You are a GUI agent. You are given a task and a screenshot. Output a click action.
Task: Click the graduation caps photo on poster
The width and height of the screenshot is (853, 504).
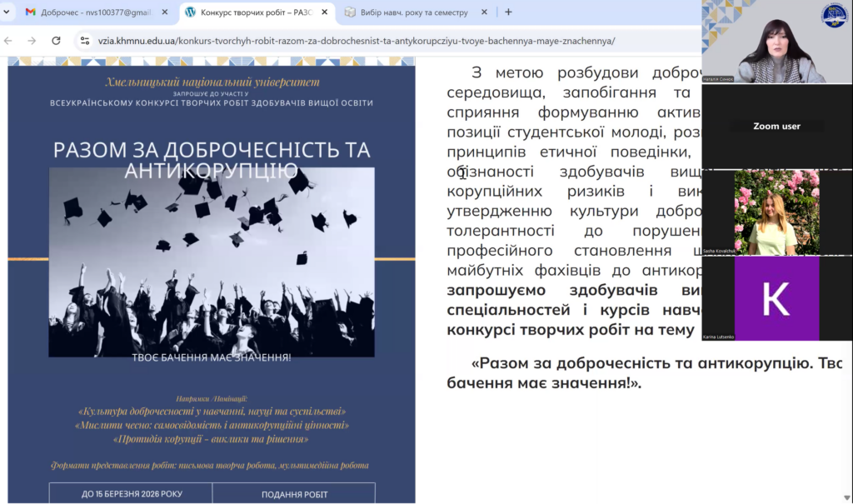pyautogui.click(x=211, y=262)
